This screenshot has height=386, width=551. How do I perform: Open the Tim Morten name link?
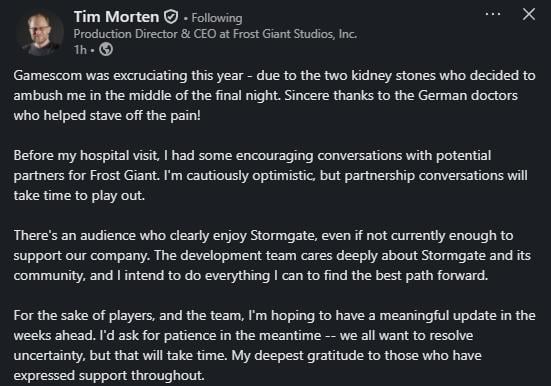click(x=116, y=17)
